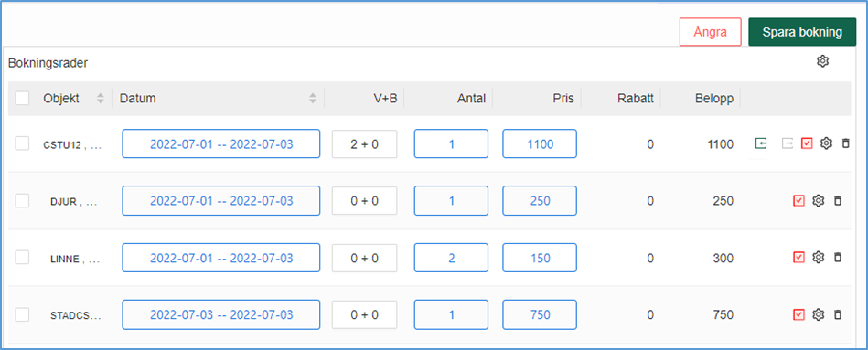Click the Ångra button
Viewport: 868px width, 350px height.
coord(711,32)
